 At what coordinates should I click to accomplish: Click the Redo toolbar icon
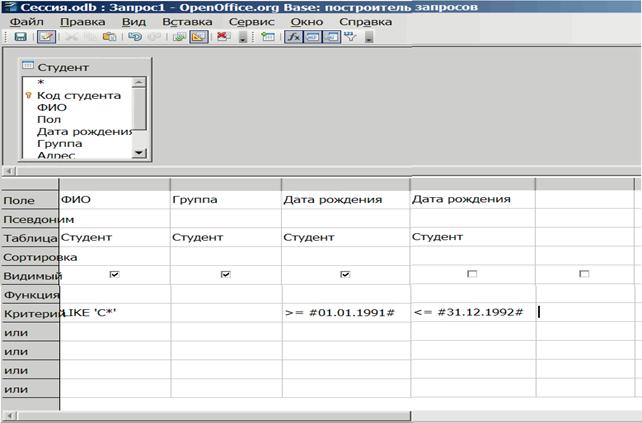[154, 37]
